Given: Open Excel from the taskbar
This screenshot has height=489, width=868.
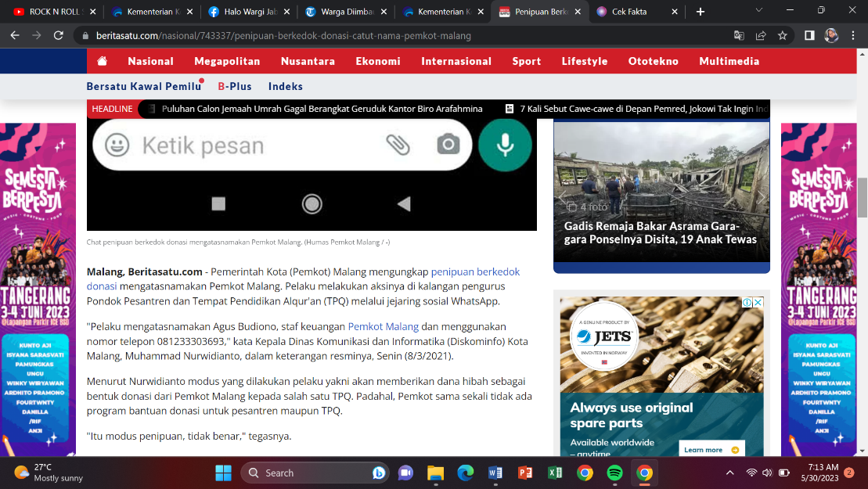Looking at the screenshot, I should tap(555, 473).
